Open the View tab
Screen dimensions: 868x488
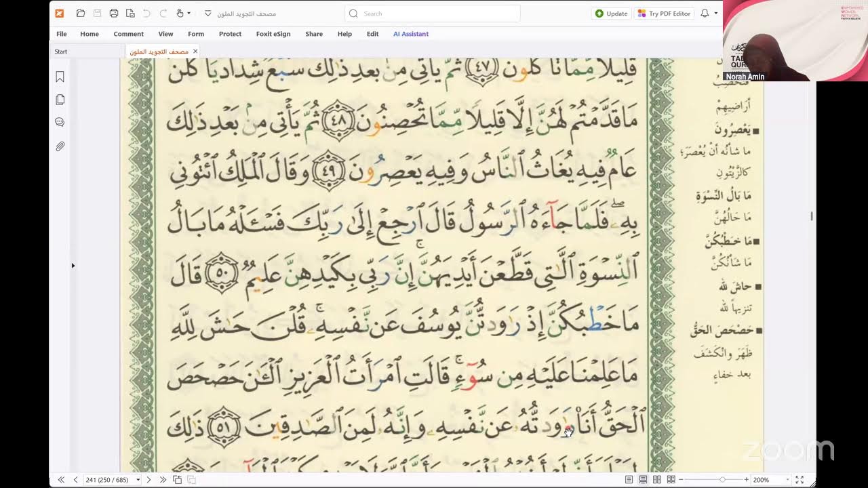[165, 34]
